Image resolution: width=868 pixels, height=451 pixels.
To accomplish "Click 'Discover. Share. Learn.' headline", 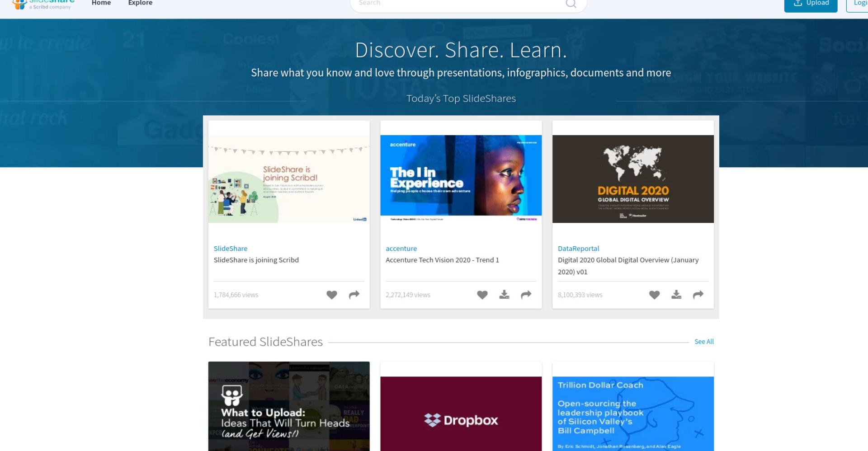I will 461,50.
